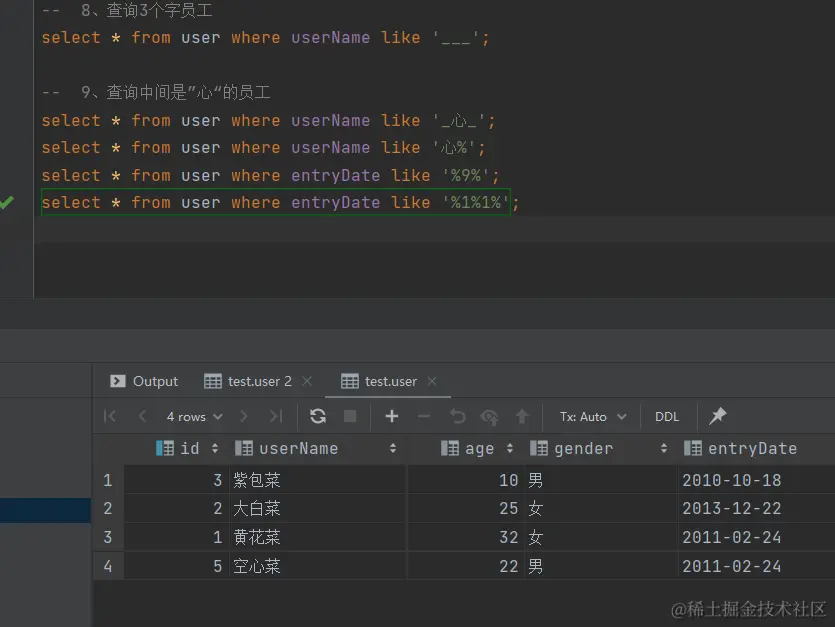Select row number 3 header
This screenshot has height=627, width=835.
point(108,537)
